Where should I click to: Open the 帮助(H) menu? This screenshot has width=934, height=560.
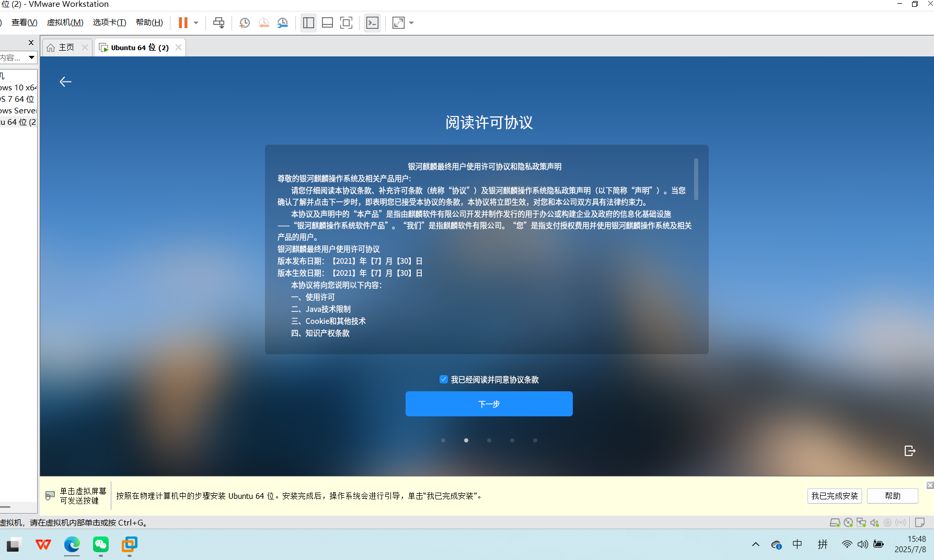point(149,22)
